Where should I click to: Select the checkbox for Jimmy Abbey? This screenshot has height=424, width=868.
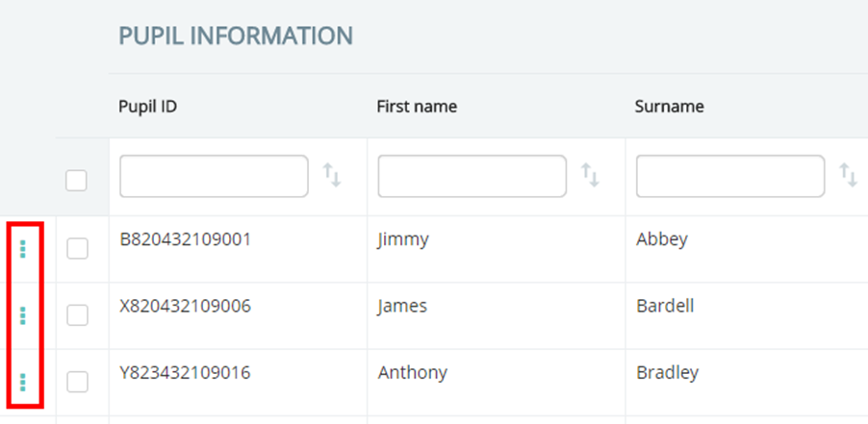pos(77,249)
